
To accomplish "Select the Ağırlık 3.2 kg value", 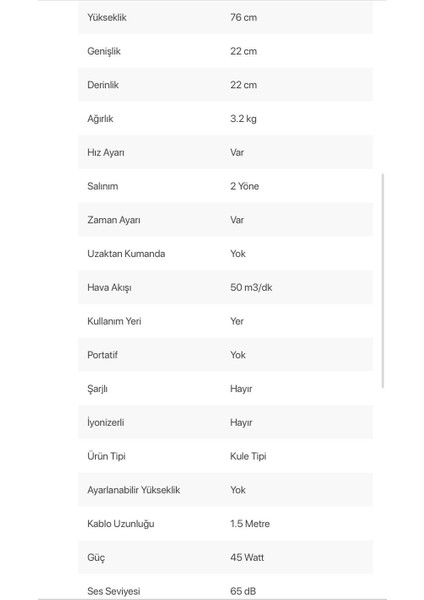I will pyautogui.click(x=243, y=119).
